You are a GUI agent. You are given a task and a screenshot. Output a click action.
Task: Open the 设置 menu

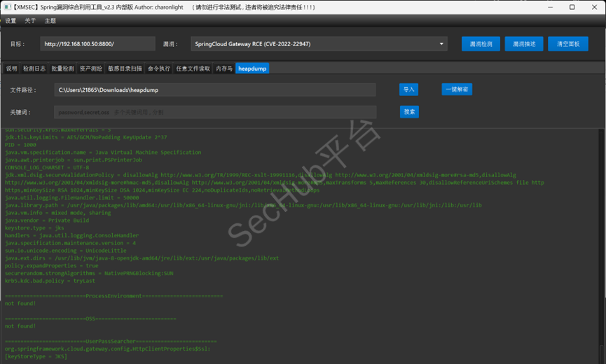[x=11, y=21]
